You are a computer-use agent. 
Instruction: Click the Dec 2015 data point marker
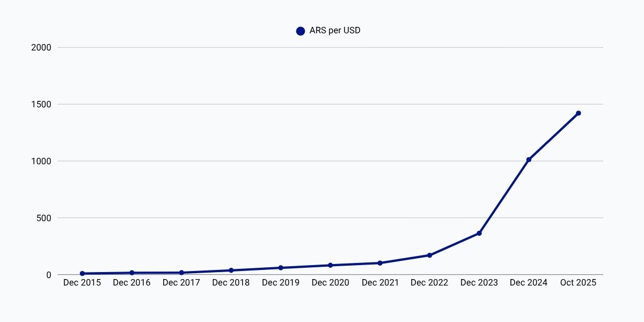coord(82,274)
